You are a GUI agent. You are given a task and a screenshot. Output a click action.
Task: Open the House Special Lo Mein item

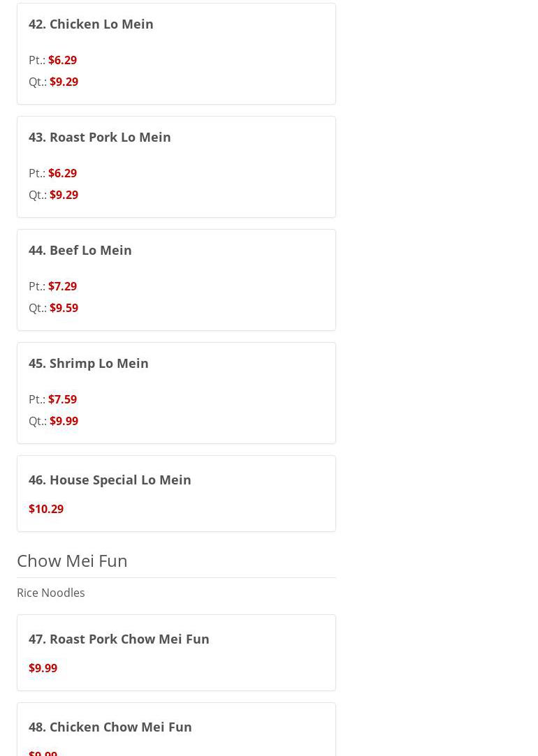(110, 480)
